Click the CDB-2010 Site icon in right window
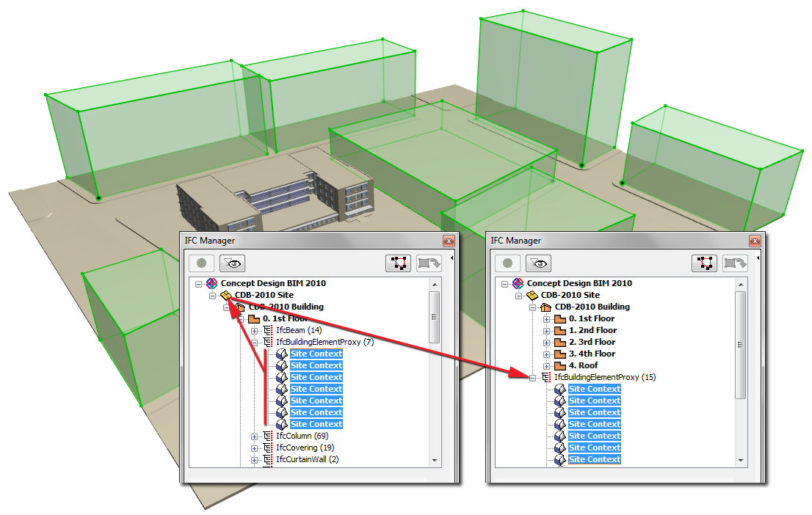The width and height of the screenshot is (812, 515). coord(532,295)
